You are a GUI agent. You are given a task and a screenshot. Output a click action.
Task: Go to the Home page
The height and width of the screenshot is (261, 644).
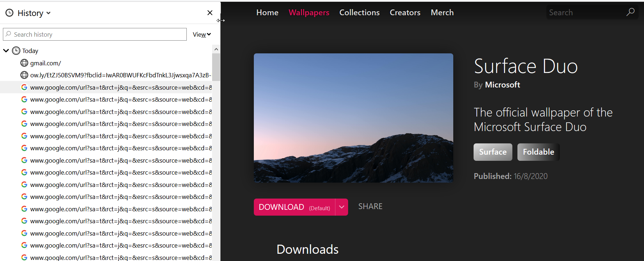(x=267, y=12)
